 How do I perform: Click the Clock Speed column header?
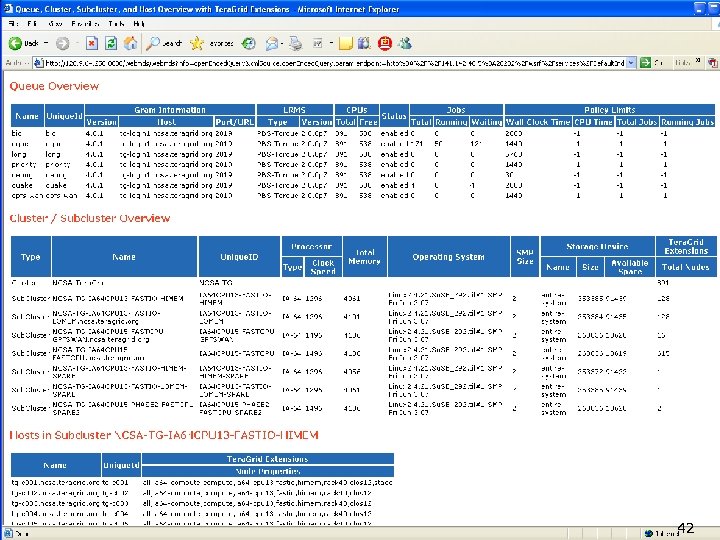point(323,267)
